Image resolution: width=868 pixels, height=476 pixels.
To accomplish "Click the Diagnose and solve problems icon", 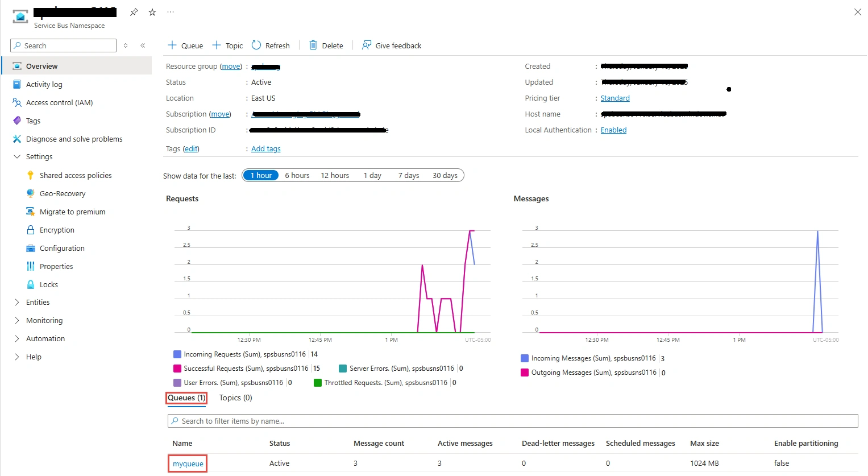I will point(17,139).
